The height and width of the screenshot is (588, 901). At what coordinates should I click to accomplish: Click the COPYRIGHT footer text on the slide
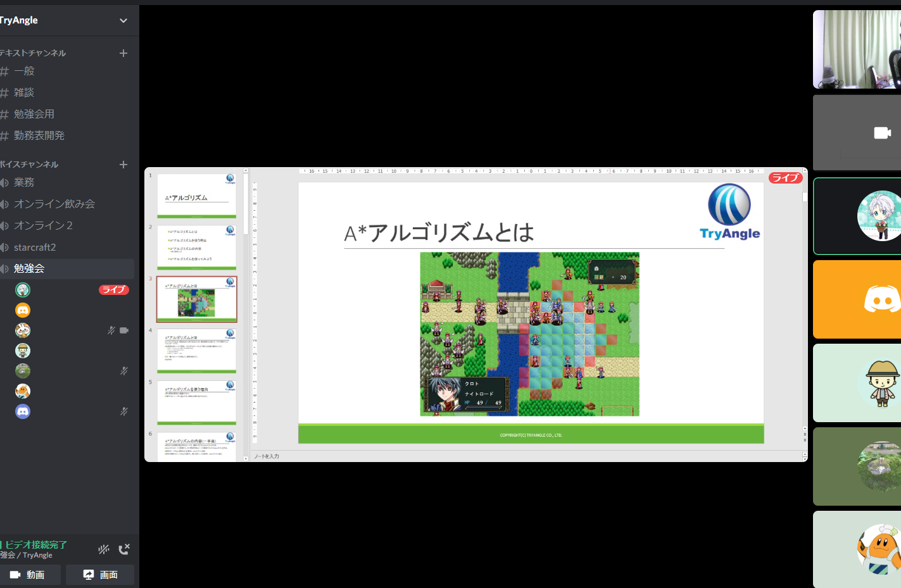pos(531,435)
